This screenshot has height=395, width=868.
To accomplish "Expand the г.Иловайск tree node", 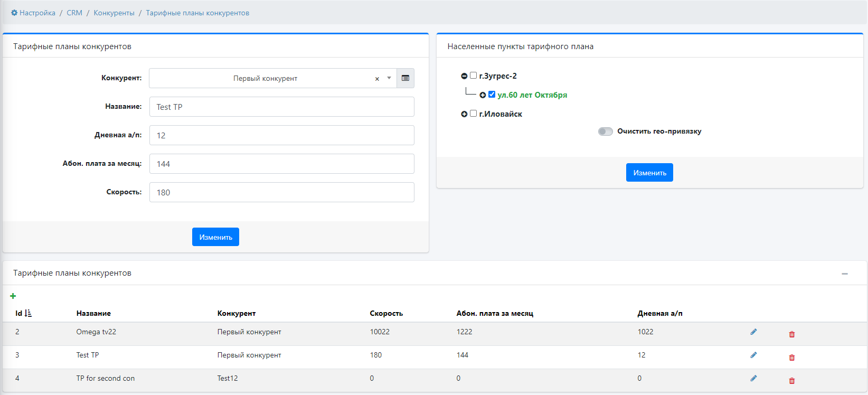I will [x=464, y=114].
